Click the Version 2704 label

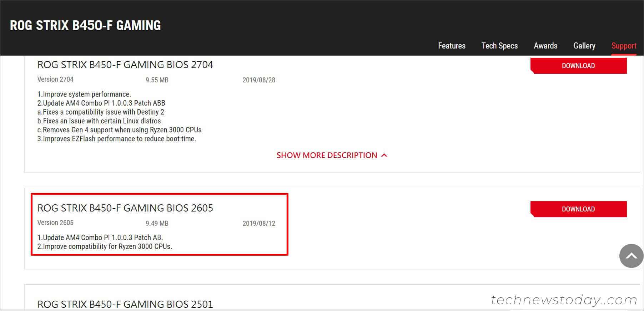click(x=55, y=79)
